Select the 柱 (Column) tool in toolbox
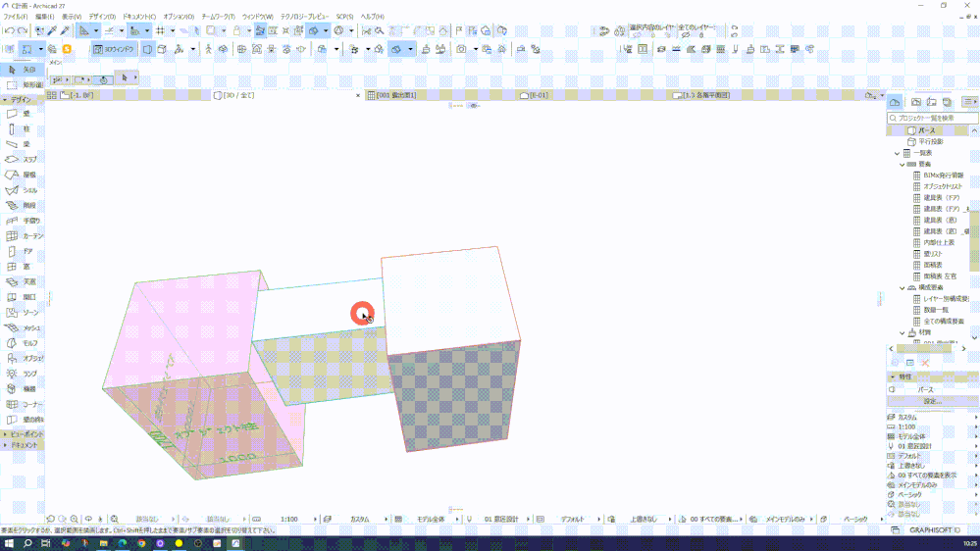Screen dimensions: 980x551 pyautogui.click(x=20, y=128)
